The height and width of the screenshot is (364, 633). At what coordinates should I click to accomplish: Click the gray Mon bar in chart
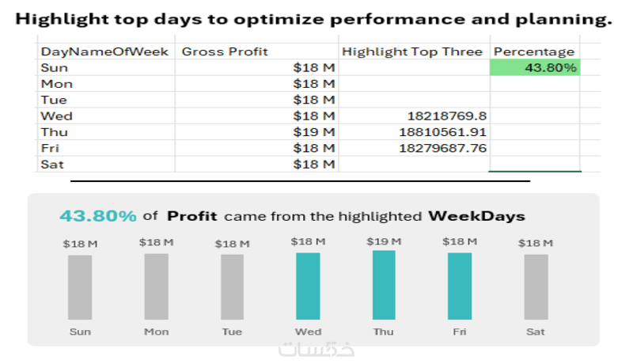pos(156,286)
